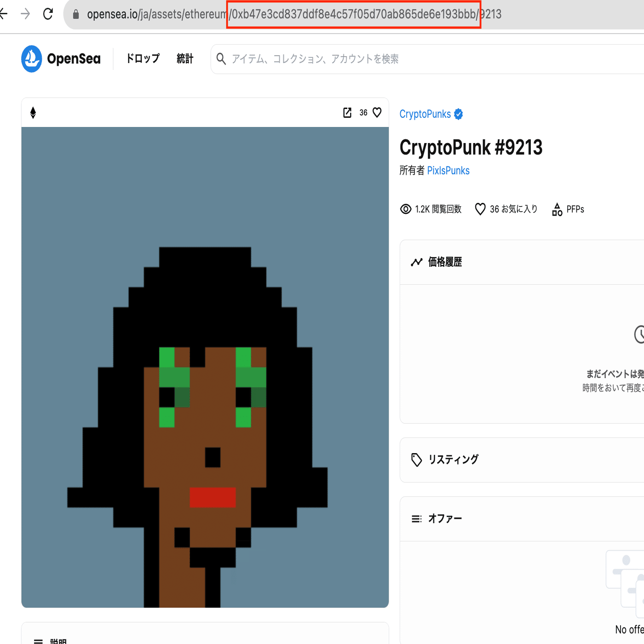Viewport: 644px width, 644px height.
Task: Click the verified badge next to CryptoPunks
Action: [x=459, y=114]
